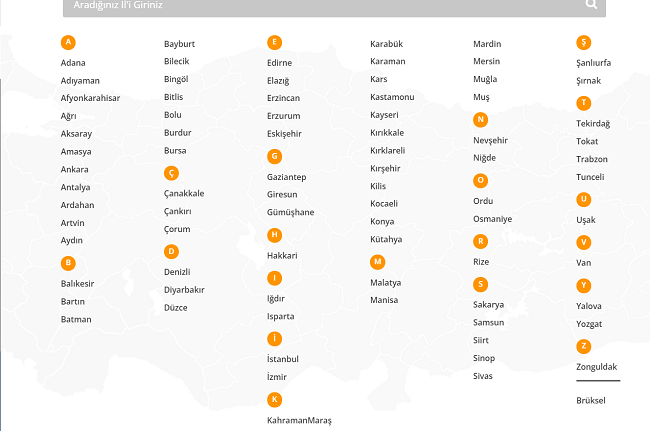Click the orange letter M badge

pos(378,262)
